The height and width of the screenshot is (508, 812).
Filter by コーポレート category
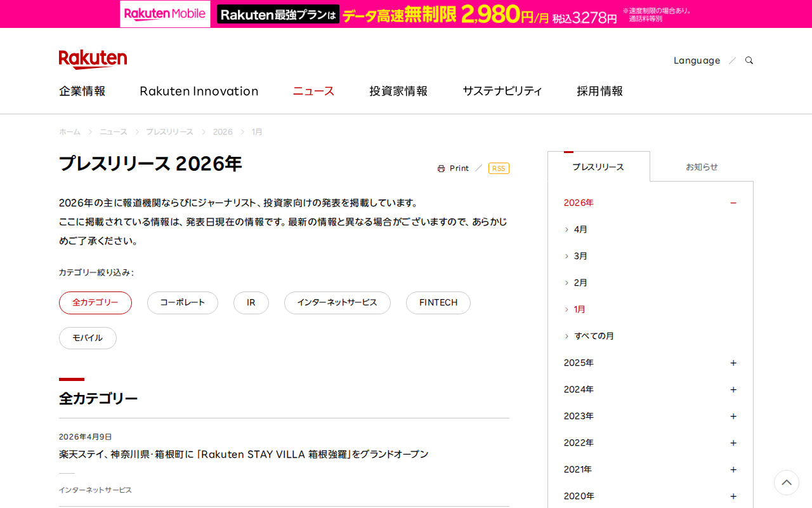(183, 303)
